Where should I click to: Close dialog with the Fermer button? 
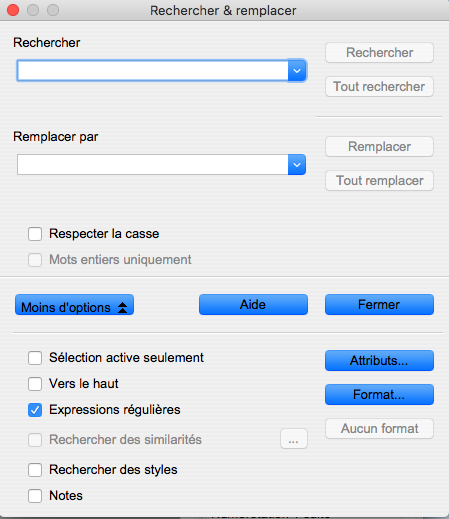(379, 304)
